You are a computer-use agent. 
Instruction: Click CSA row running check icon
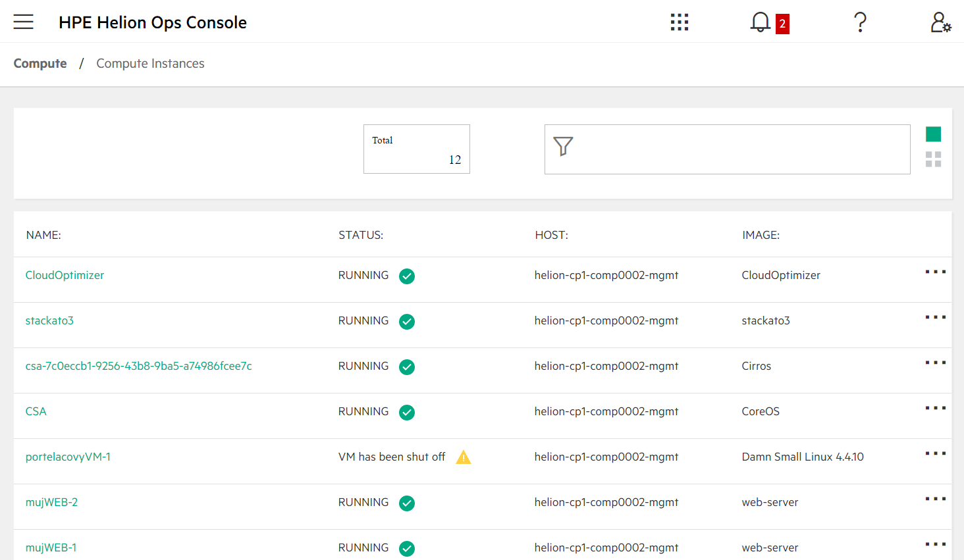pos(407,413)
